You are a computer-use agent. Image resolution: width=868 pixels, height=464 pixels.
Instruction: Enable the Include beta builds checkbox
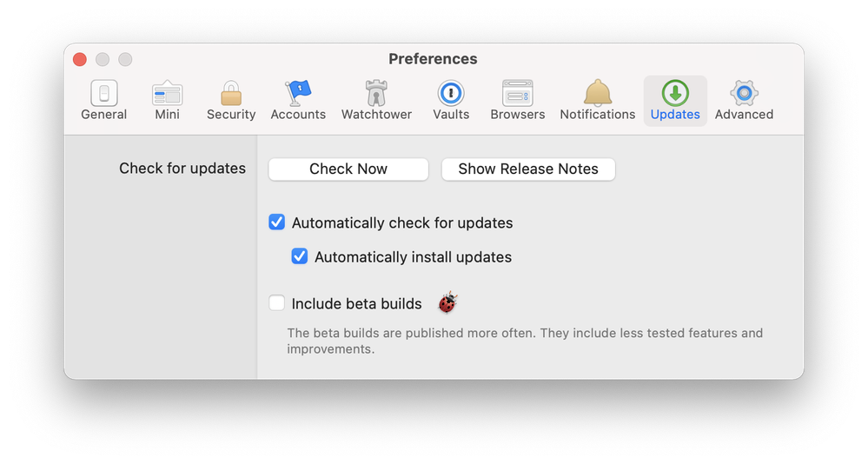pyautogui.click(x=277, y=303)
